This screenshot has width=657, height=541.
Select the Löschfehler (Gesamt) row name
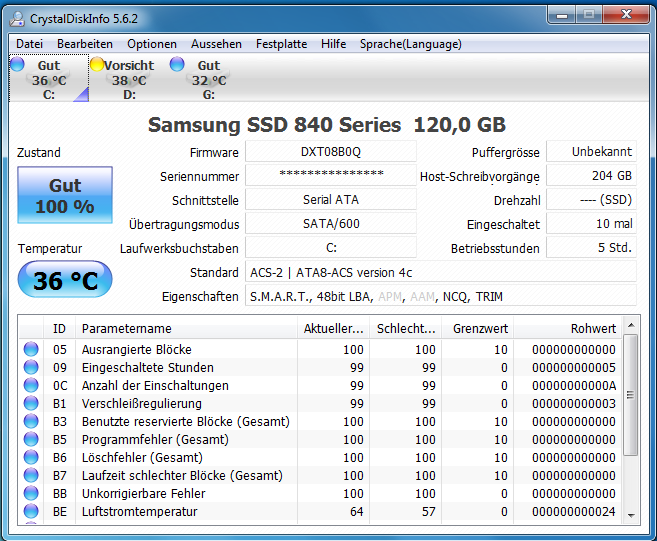(142, 457)
